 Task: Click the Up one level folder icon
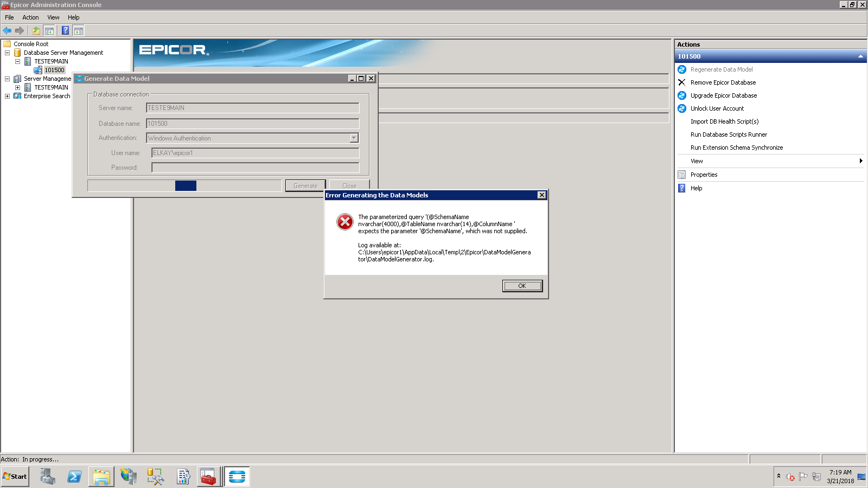tap(36, 30)
